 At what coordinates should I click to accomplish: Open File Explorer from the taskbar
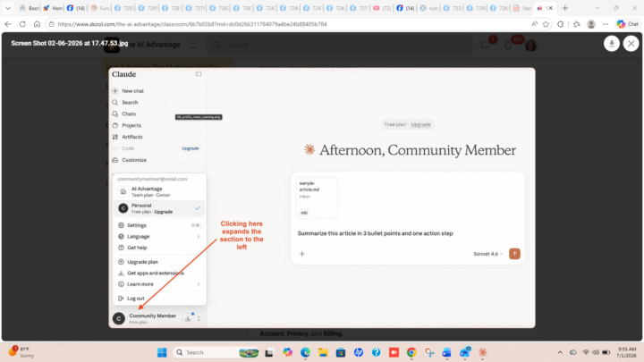[x=323, y=352]
